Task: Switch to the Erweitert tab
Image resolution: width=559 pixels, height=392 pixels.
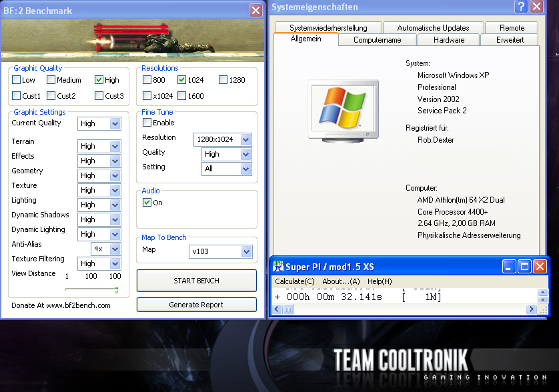Action: click(x=510, y=40)
